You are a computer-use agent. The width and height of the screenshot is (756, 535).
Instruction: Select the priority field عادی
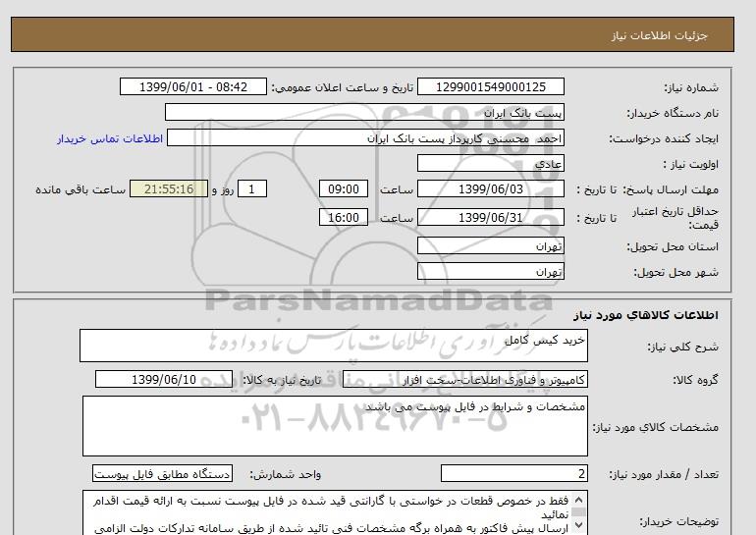[x=490, y=163]
